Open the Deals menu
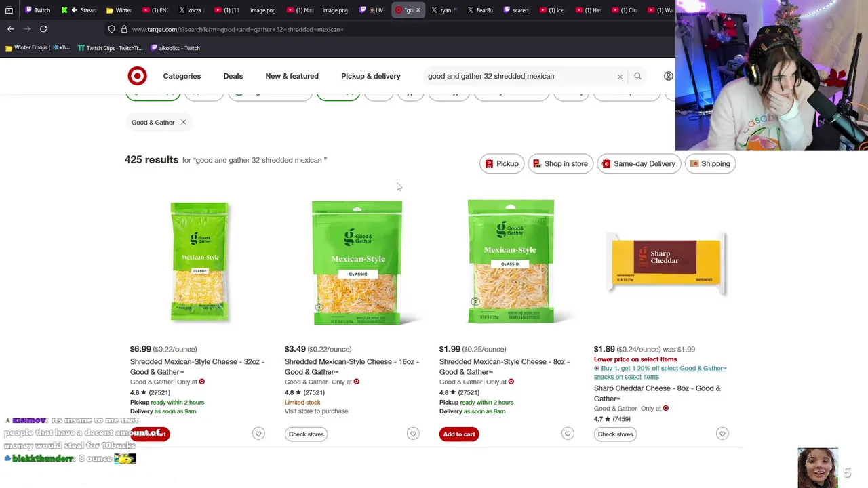868x488 pixels. coord(233,76)
